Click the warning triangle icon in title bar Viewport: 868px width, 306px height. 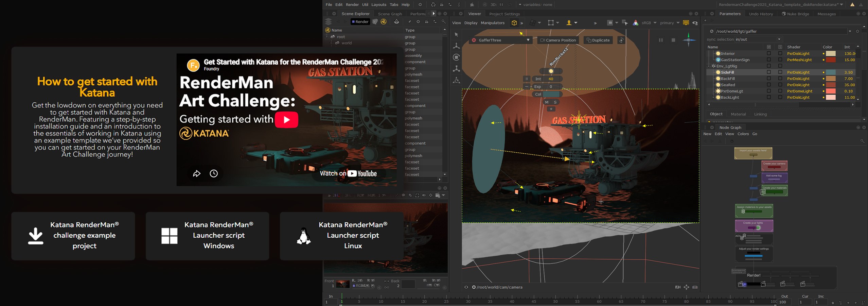click(852, 5)
